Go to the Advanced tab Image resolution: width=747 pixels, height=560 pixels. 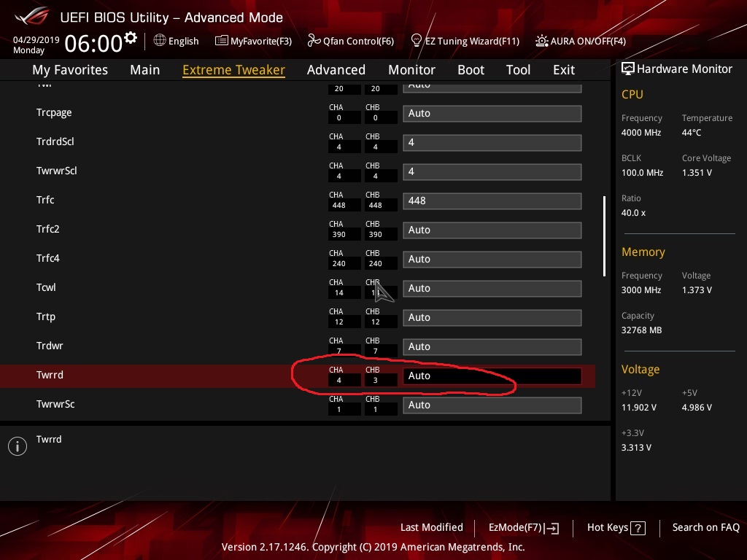pos(336,70)
